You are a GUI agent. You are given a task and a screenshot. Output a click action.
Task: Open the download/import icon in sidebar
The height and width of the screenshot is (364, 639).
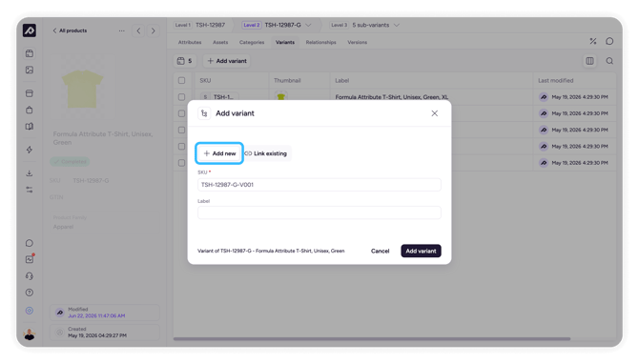pyautogui.click(x=30, y=173)
